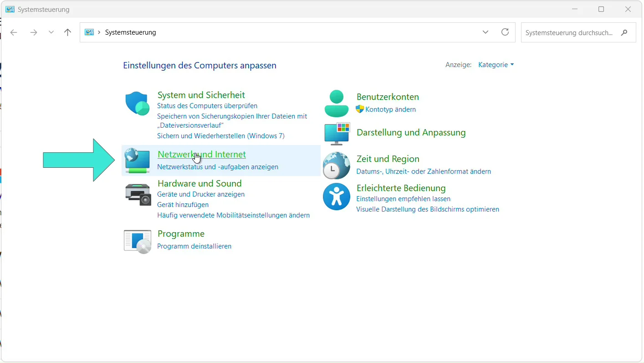This screenshot has width=644, height=363.
Task: Click the Anzeige: label
Action: click(459, 65)
